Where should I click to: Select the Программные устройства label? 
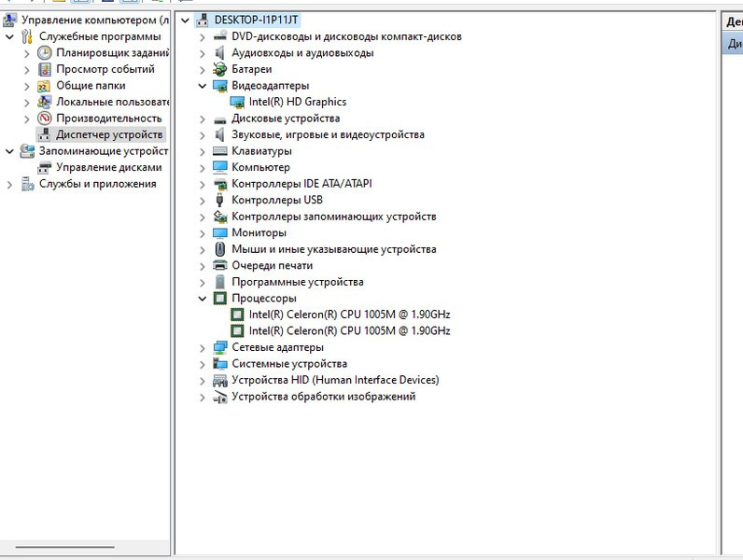click(x=298, y=282)
